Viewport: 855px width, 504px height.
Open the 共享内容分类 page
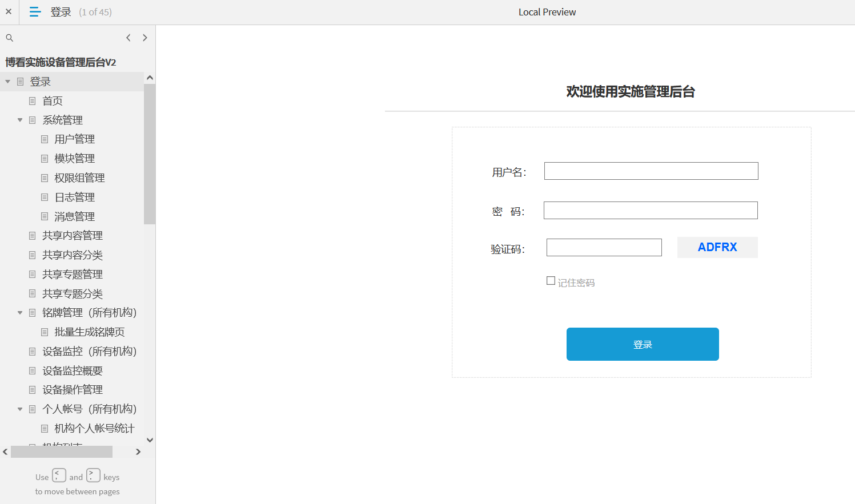click(x=73, y=255)
